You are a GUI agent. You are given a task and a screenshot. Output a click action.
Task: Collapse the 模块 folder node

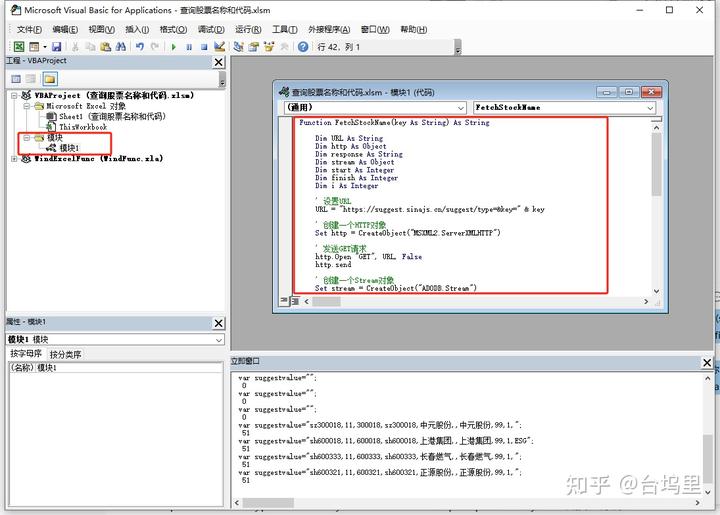pos(27,138)
